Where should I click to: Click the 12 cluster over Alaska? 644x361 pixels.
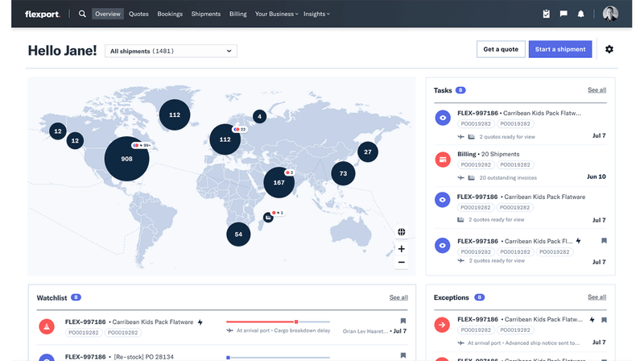pyautogui.click(x=57, y=131)
